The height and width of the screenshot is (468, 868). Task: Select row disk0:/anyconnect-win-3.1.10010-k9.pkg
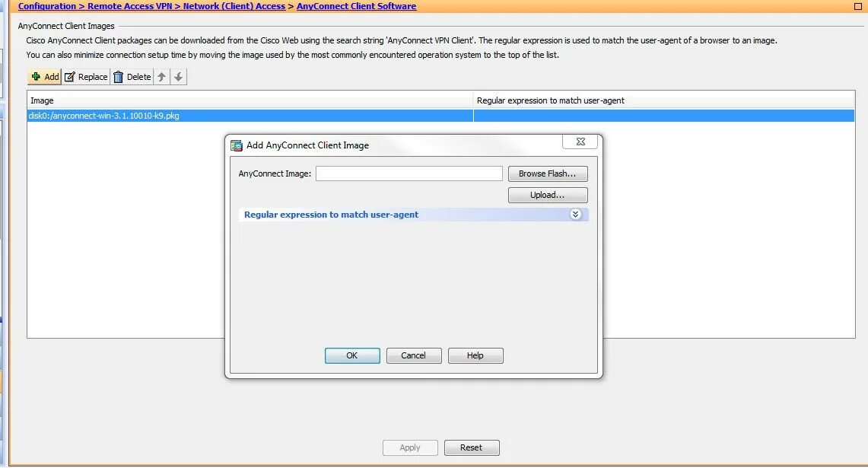pos(440,116)
